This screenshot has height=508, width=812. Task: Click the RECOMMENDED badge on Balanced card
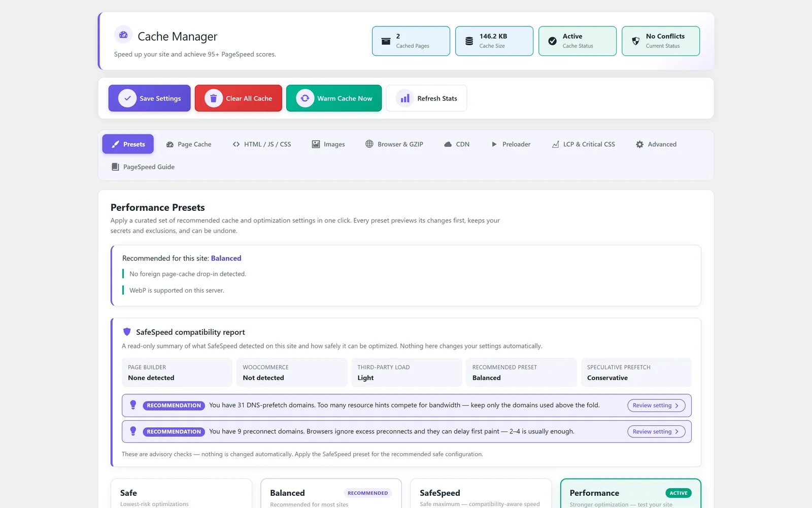tap(368, 493)
